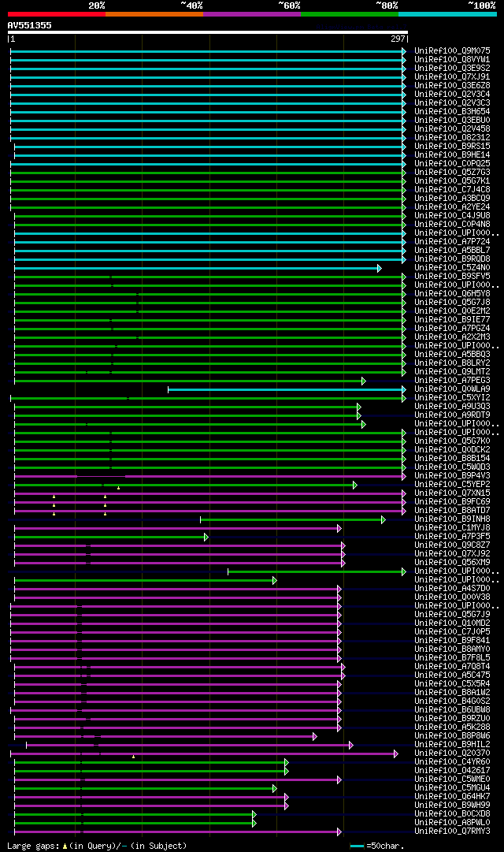This screenshot has height=852, width=504.
Task: Select label UniRef100_A7P724
Action: click(452, 241)
